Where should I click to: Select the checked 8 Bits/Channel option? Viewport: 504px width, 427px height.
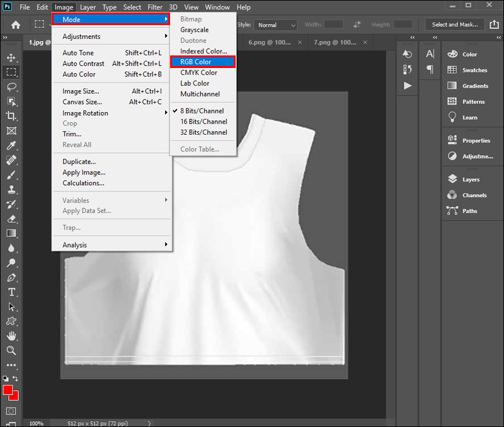203,111
